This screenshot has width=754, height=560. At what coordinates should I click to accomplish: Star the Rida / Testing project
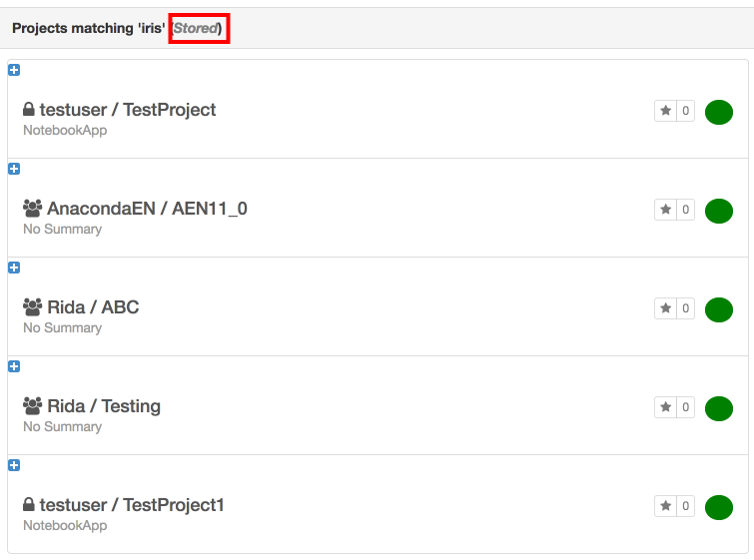pos(665,407)
